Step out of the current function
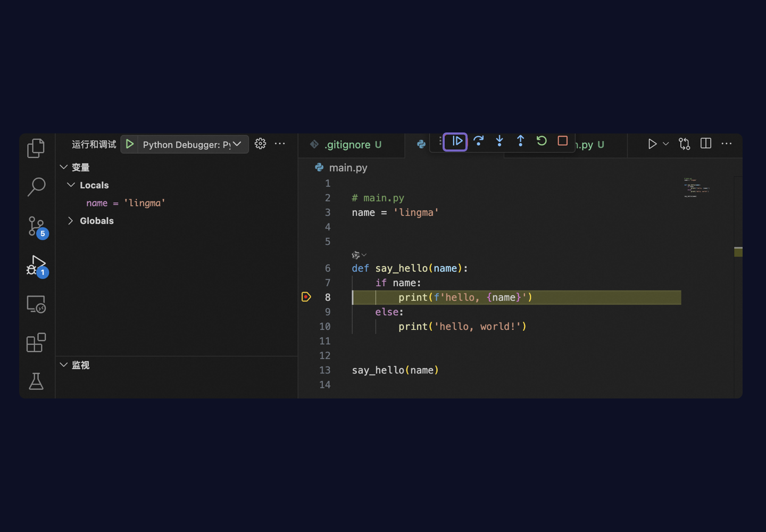The image size is (766, 532). coord(520,141)
